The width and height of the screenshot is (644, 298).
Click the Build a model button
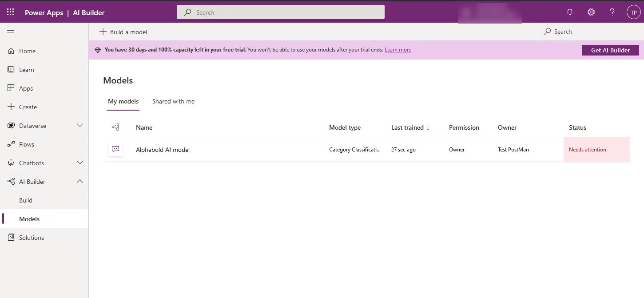[x=123, y=32]
